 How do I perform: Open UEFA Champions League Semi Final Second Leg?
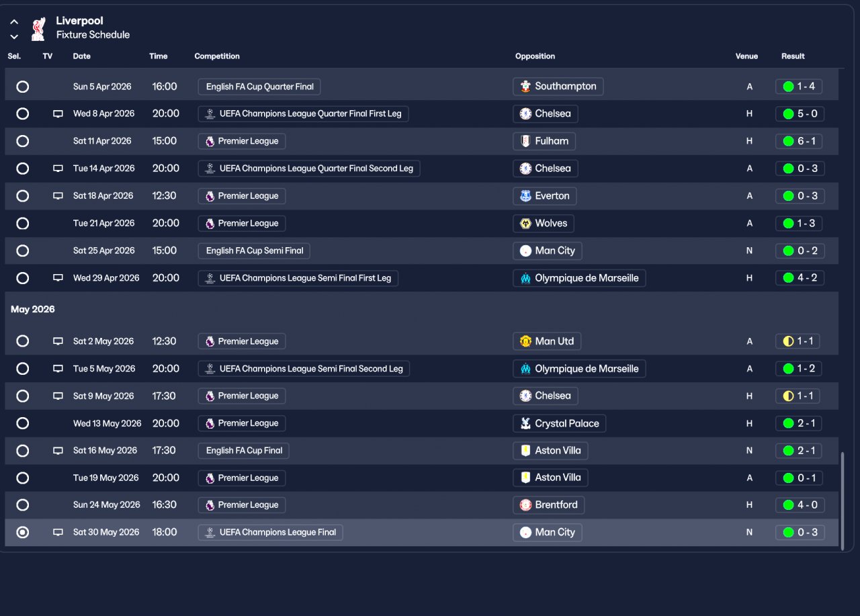[x=304, y=369]
